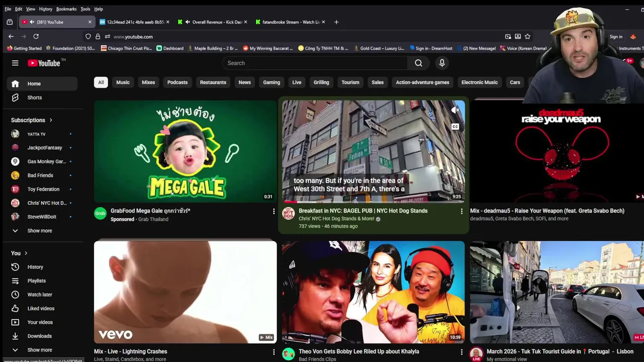Open Firefox tab overview icon at left

click(x=10, y=22)
